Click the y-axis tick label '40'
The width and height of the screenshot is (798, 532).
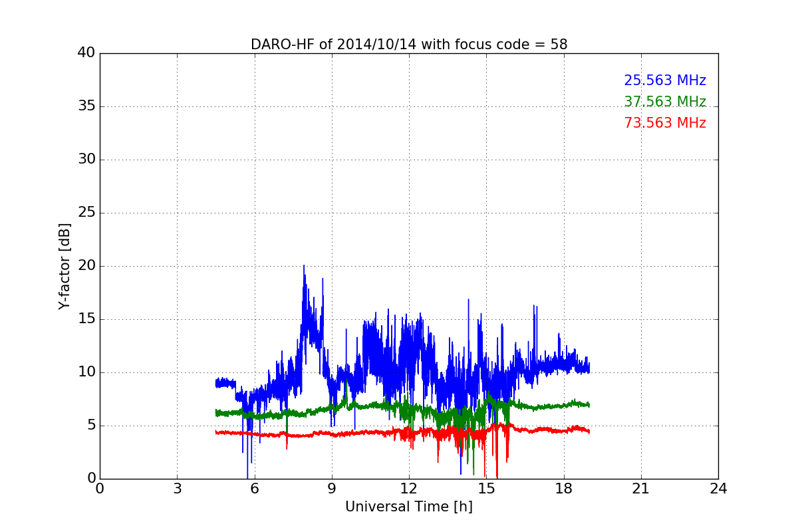pos(86,53)
